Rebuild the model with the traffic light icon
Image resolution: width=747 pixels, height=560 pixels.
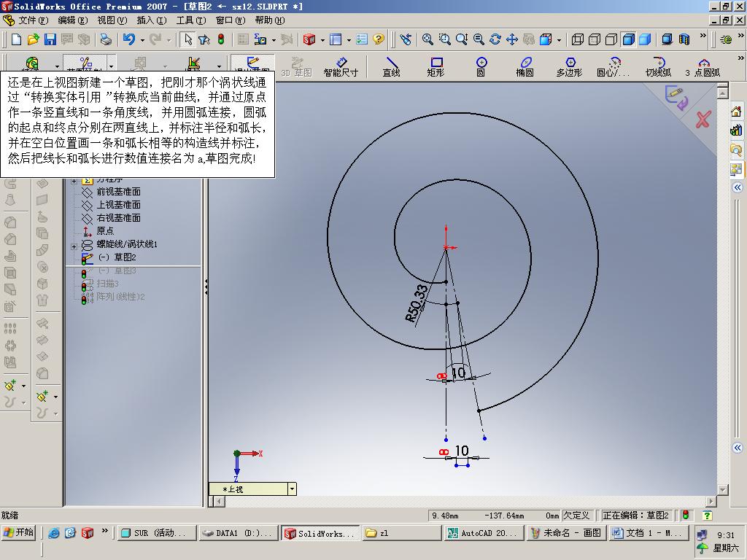pyautogui.click(x=221, y=39)
